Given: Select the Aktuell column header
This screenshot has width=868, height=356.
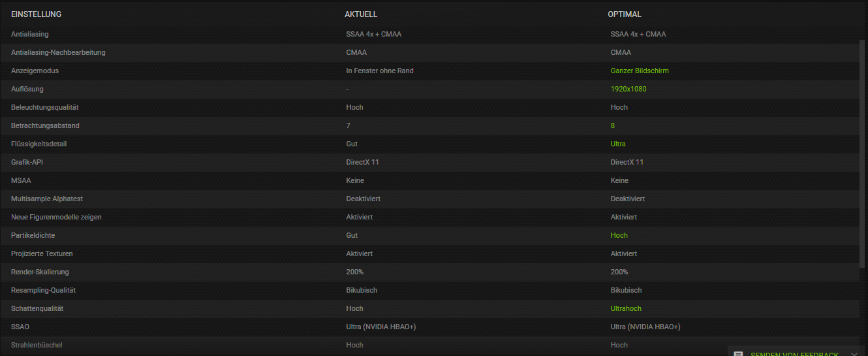Looking at the screenshot, I should (x=361, y=14).
